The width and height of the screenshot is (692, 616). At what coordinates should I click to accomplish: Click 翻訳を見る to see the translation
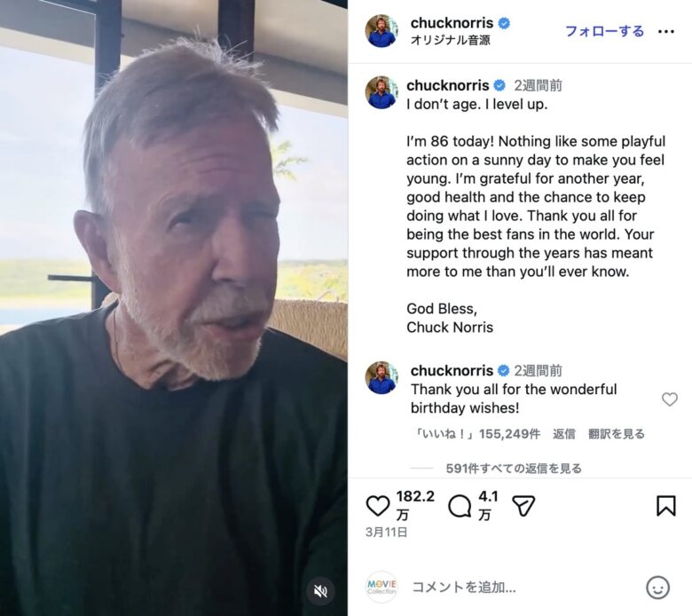617,434
